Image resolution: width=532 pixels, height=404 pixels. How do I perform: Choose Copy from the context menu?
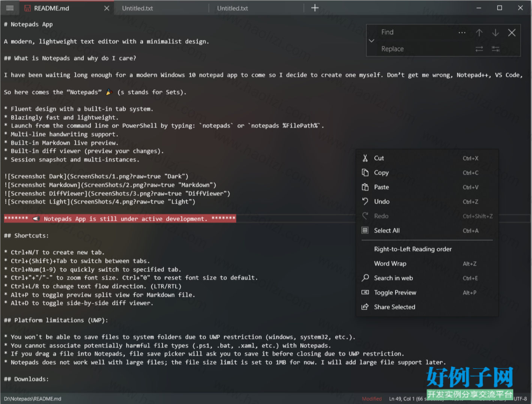pos(427,173)
